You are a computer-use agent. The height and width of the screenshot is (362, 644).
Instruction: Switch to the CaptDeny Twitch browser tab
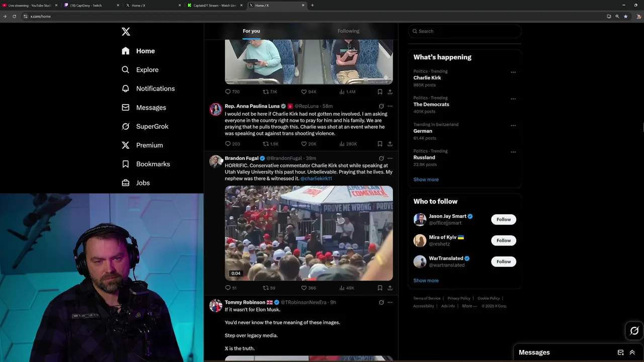point(93,6)
